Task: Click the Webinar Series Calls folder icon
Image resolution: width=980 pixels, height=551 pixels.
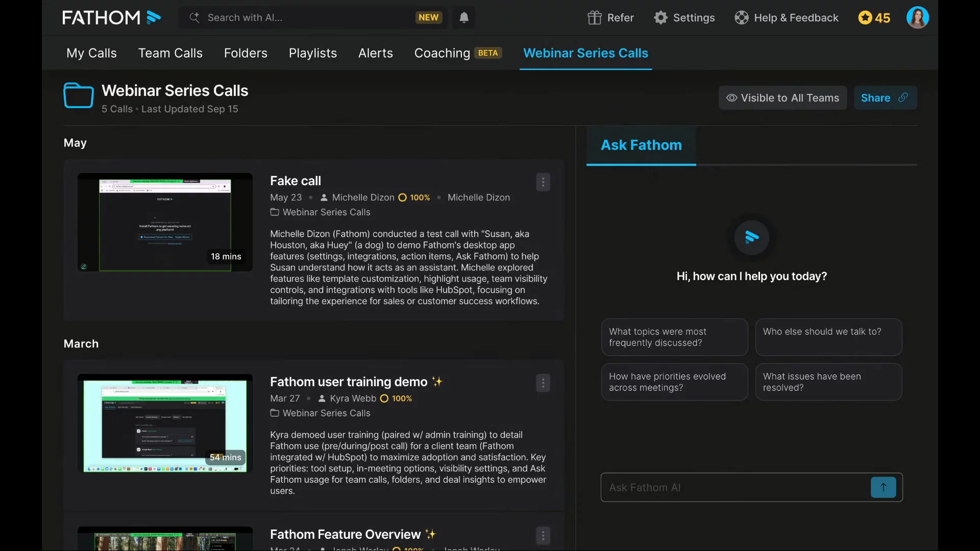Action: click(x=78, y=95)
